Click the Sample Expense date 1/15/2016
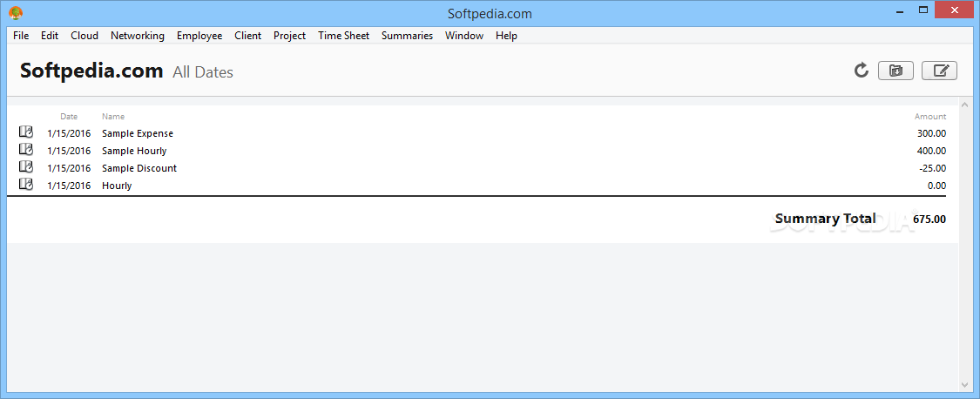Image resolution: width=980 pixels, height=399 pixels. click(70, 133)
